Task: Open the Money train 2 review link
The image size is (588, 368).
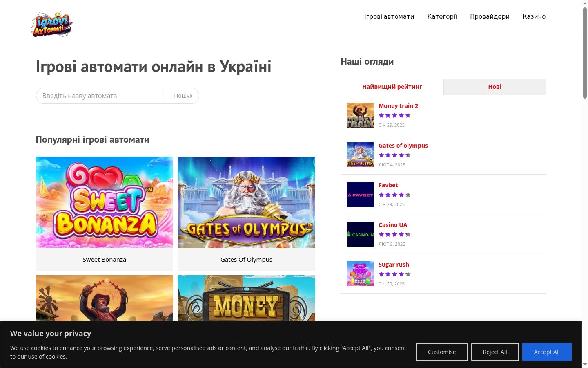Action: (x=398, y=106)
